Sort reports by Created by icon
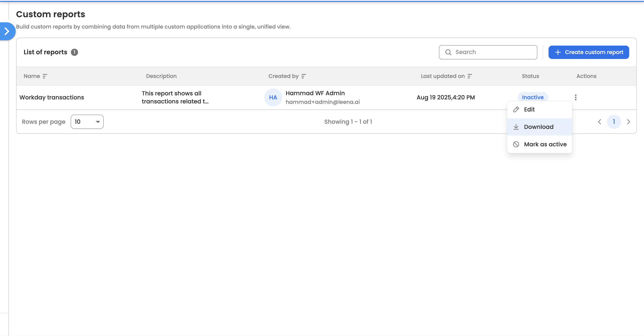The width and height of the screenshot is (644, 336). click(303, 76)
